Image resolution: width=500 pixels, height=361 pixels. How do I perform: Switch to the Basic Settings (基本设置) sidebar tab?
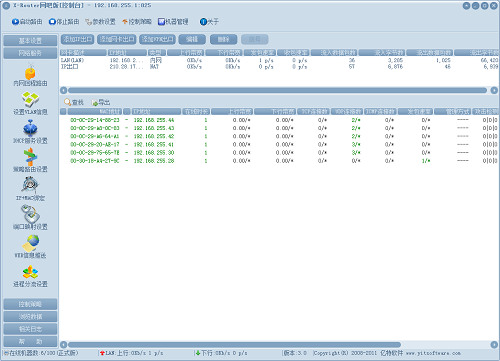pyautogui.click(x=30, y=41)
